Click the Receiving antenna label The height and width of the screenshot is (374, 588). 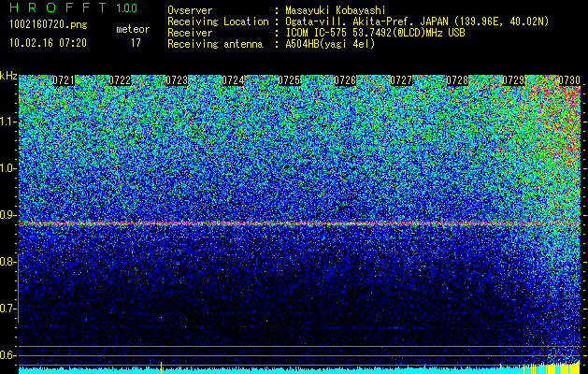[x=215, y=44]
